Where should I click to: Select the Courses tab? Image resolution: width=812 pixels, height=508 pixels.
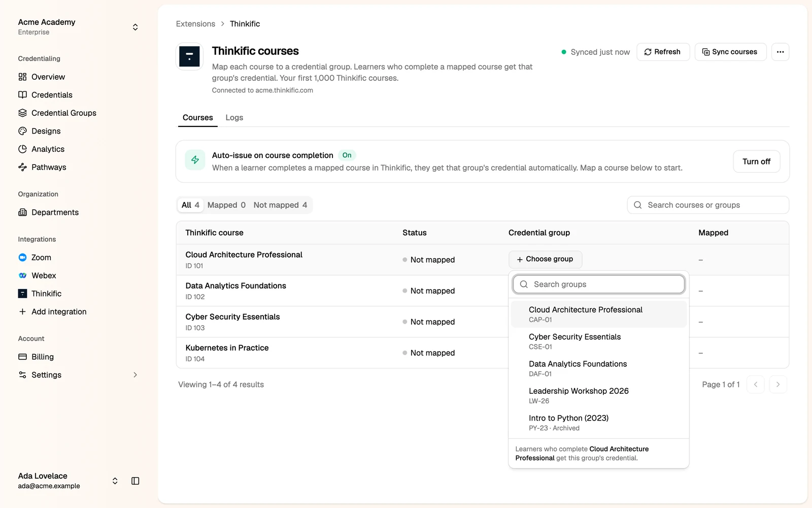click(197, 117)
